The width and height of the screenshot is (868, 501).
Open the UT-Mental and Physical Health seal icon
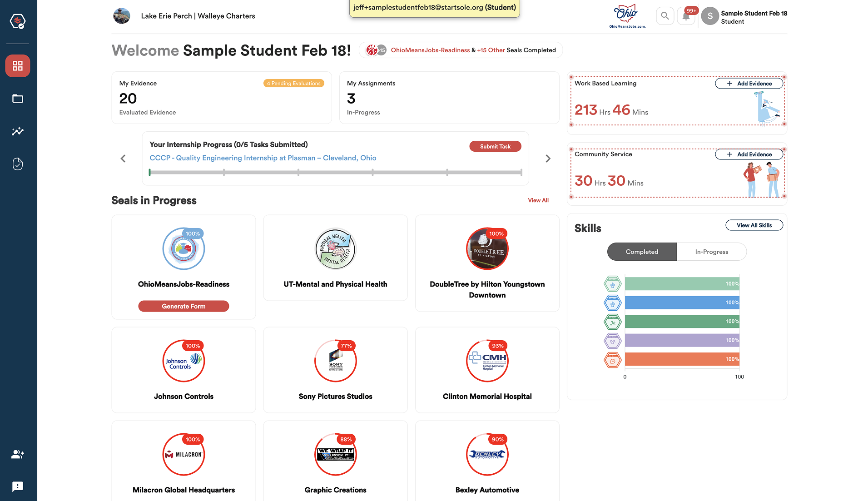(x=335, y=249)
